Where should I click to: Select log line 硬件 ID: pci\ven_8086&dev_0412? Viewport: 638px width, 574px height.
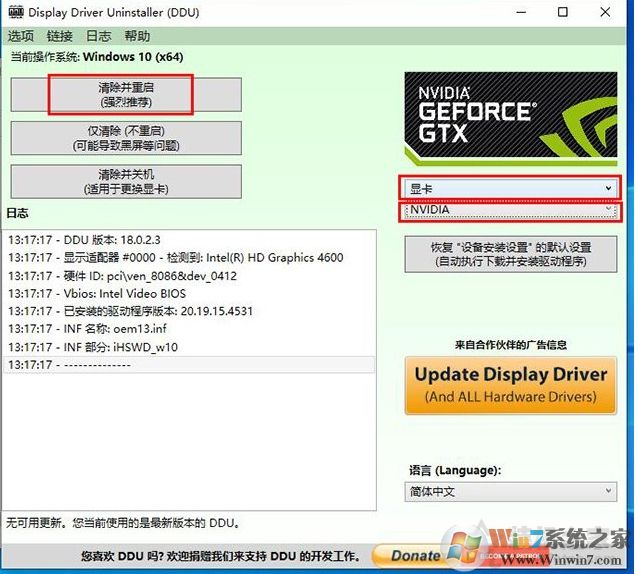pos(189,276)
